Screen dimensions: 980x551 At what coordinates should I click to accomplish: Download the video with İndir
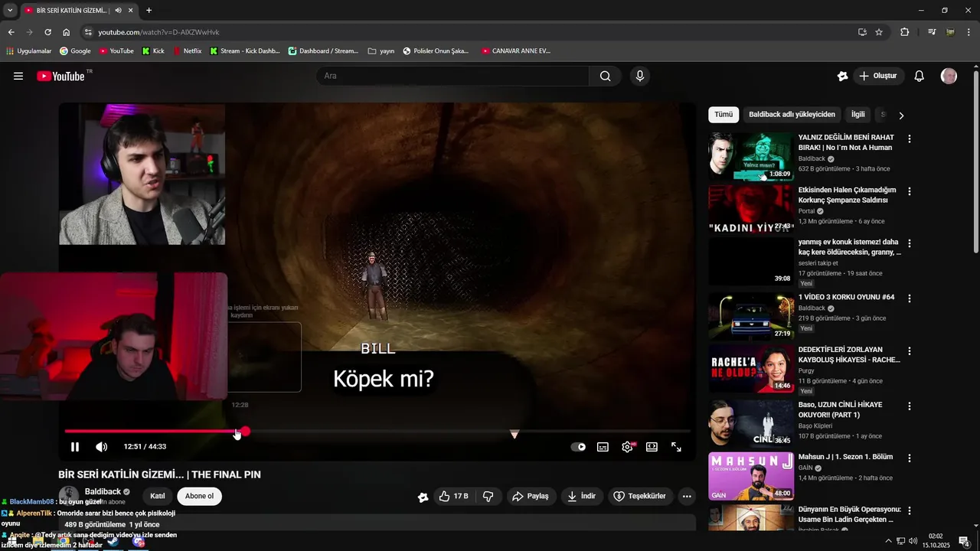(x=581, y=496)
